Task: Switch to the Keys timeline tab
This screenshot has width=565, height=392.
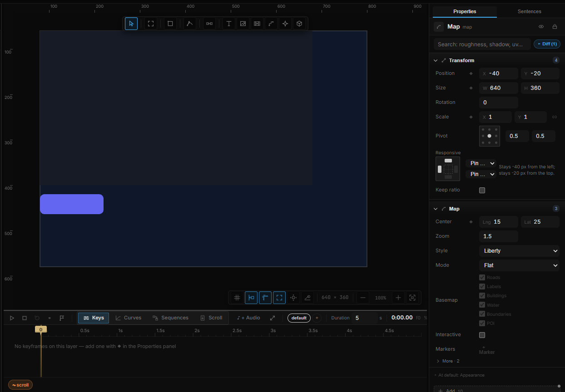Action: tap(94, 318)
